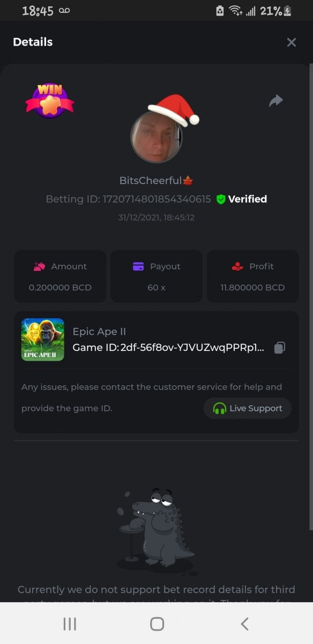Tap the red Profit icon
The height and width of the screenshot is (644, 313).
(x=237, y=266)
